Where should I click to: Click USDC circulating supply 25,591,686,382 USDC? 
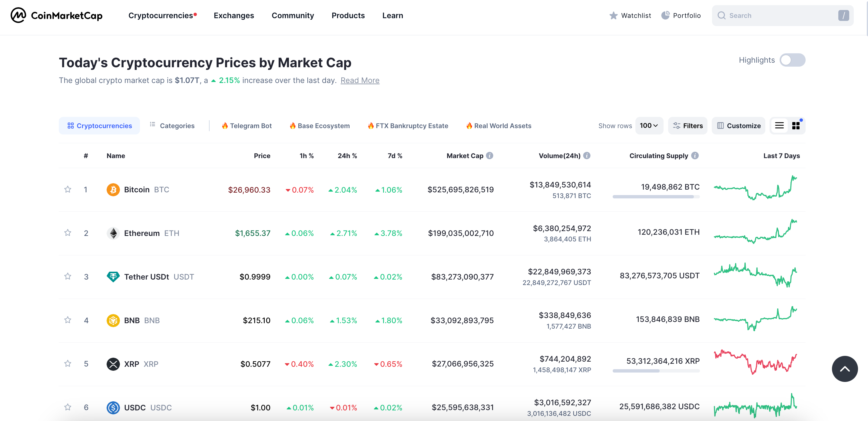click(659, 406)
